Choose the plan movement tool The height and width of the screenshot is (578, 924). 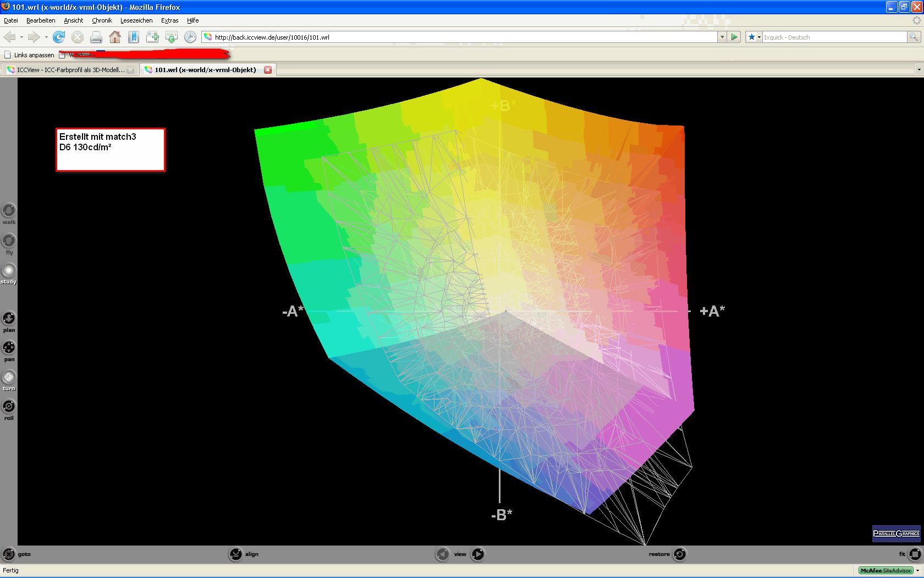coord(9,318)
